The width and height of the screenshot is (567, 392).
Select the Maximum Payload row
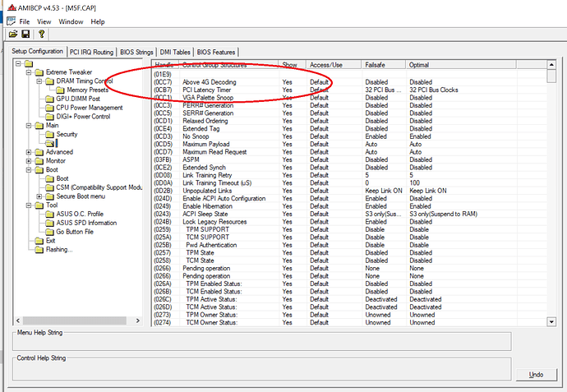coord(349,144)
